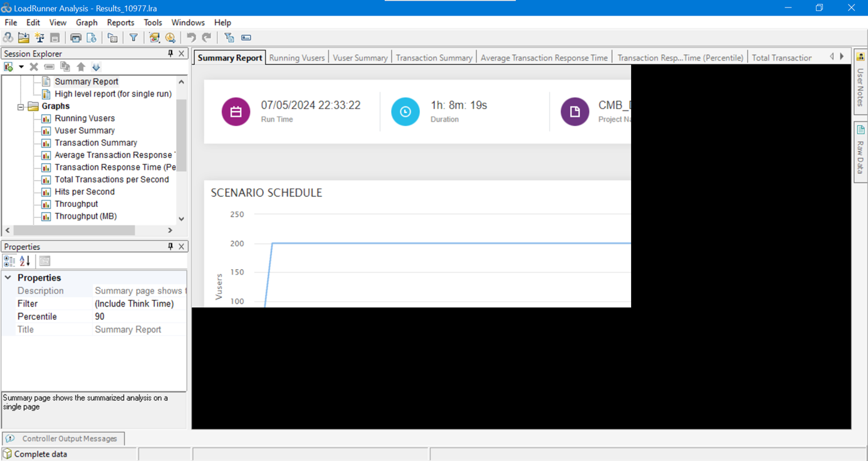Click the move up arrow in Session Explorer

(x=81, y=67)
